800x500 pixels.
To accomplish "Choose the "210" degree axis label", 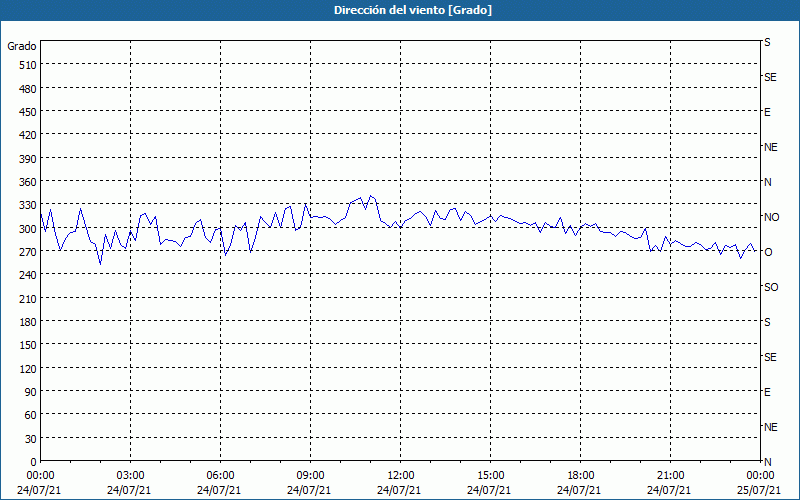I will (29, 298).
